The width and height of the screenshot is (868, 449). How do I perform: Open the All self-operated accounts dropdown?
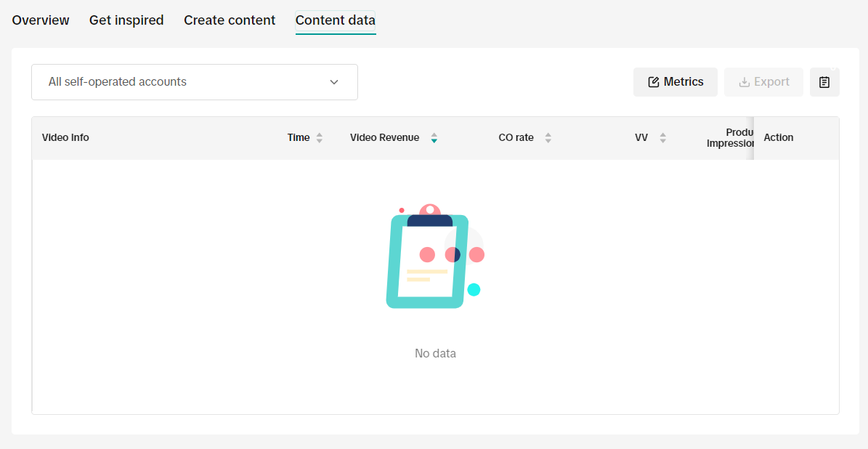[x=194, y=82]
